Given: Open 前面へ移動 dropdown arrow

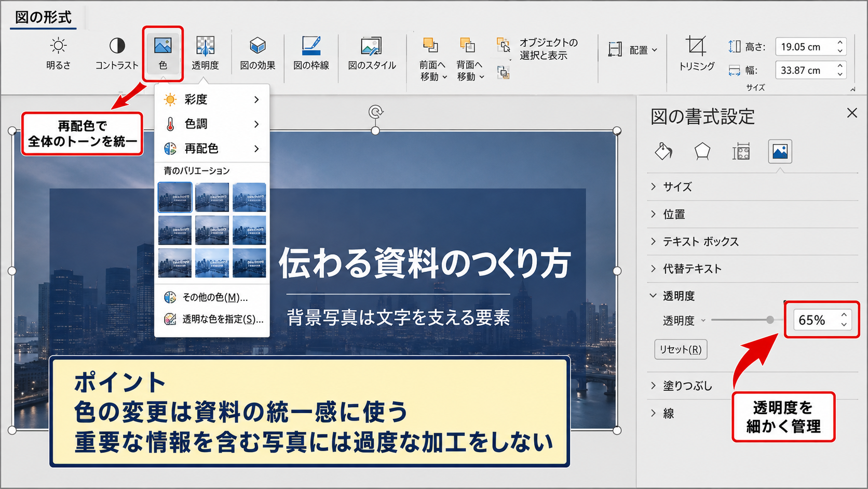Looking at the screenshot, I should 444,77.
